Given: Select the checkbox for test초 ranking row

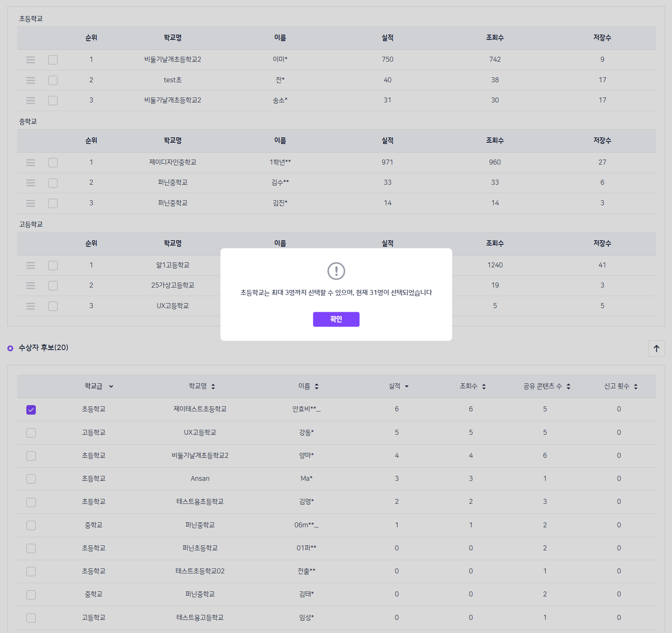Looking at the screenshot, I should pyautogui.click(x=53, y=80).
